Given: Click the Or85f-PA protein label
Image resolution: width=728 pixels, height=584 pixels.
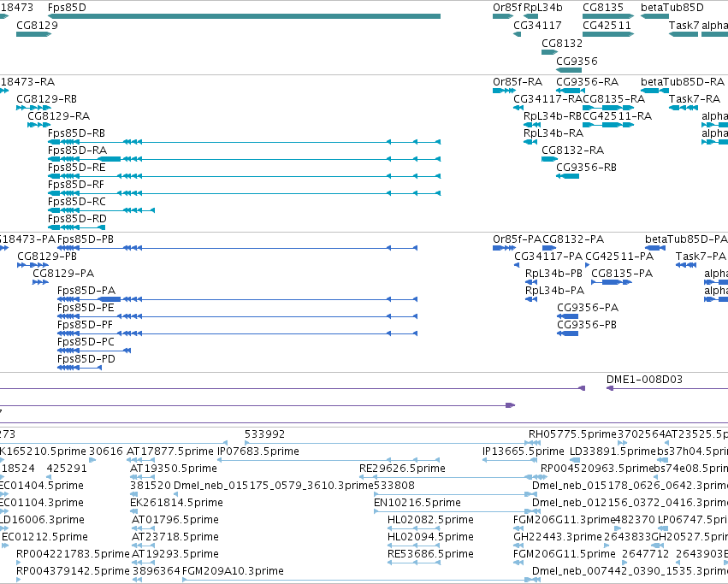Looking at the screenshot, I should (518, 239).
